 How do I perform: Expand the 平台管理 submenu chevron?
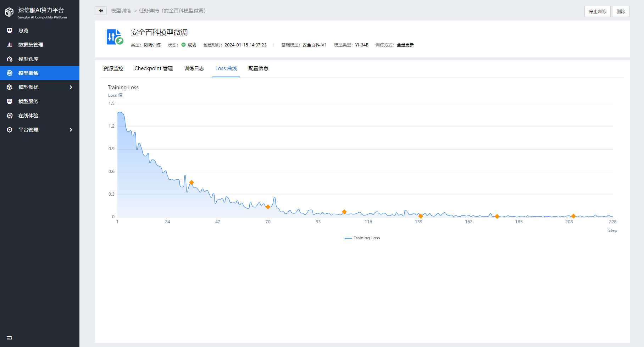71,130
